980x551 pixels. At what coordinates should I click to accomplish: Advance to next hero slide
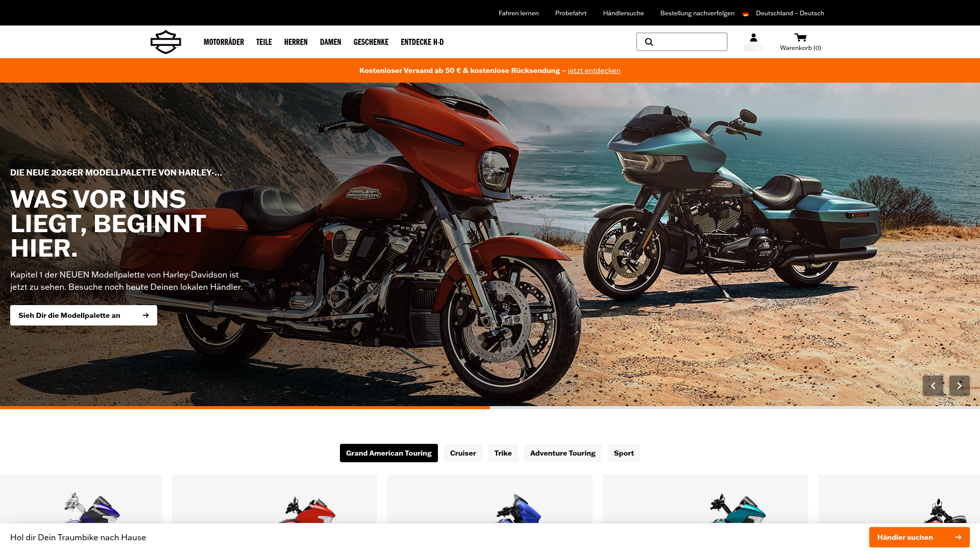click(x=960, y=386)
